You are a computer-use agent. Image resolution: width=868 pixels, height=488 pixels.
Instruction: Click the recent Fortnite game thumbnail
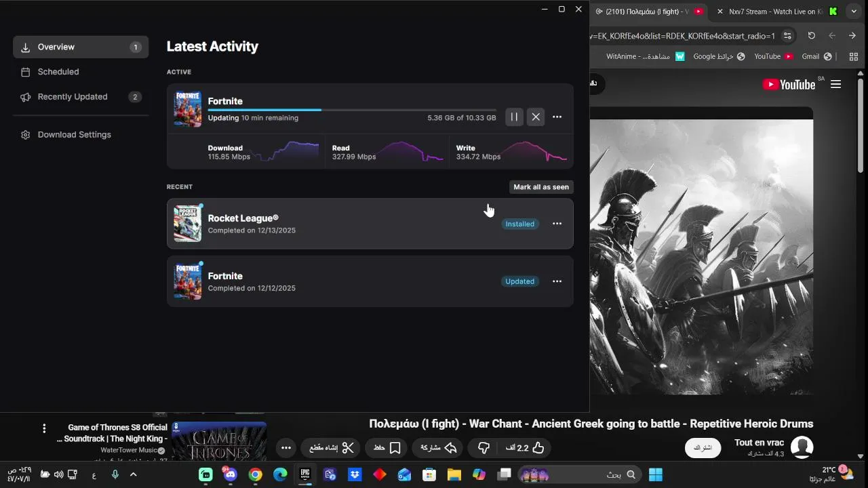point(188,281)
